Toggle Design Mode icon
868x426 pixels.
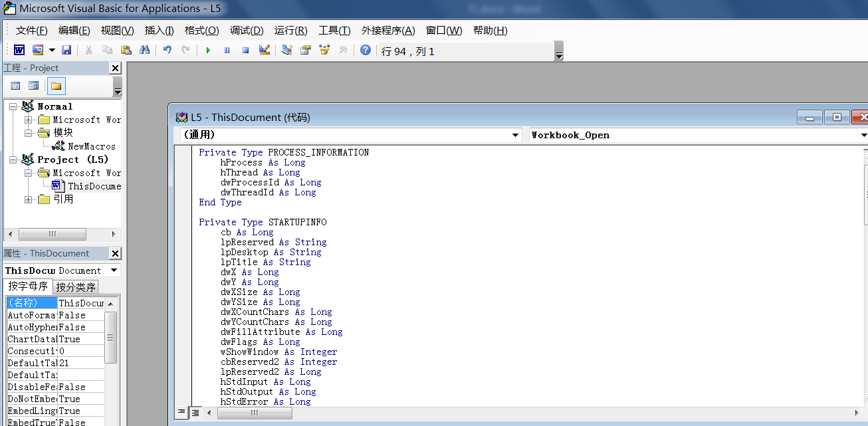pyautogui.click(x=264, y=50)
